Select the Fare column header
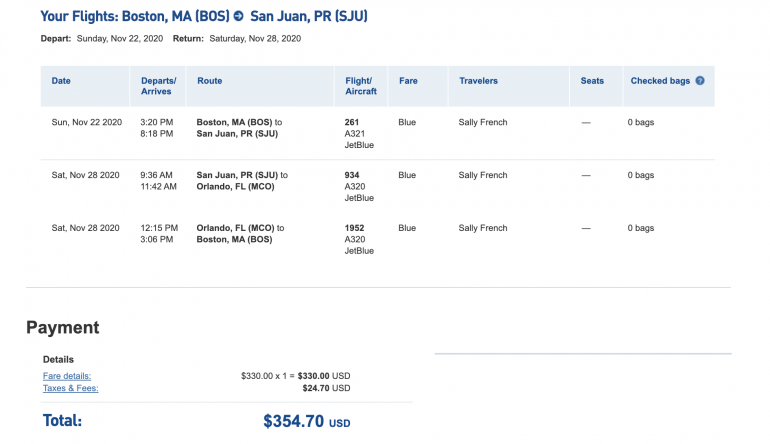 [x=408, y=81]
